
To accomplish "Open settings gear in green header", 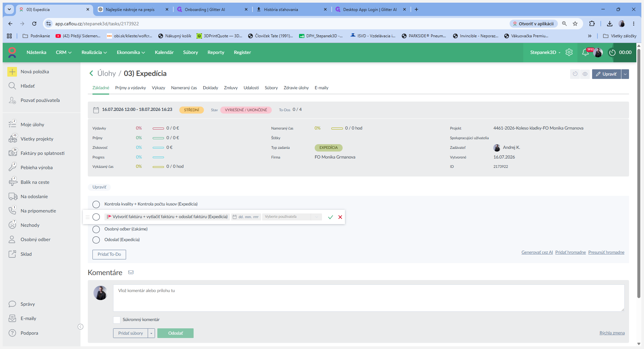I will tap(569, 52).
